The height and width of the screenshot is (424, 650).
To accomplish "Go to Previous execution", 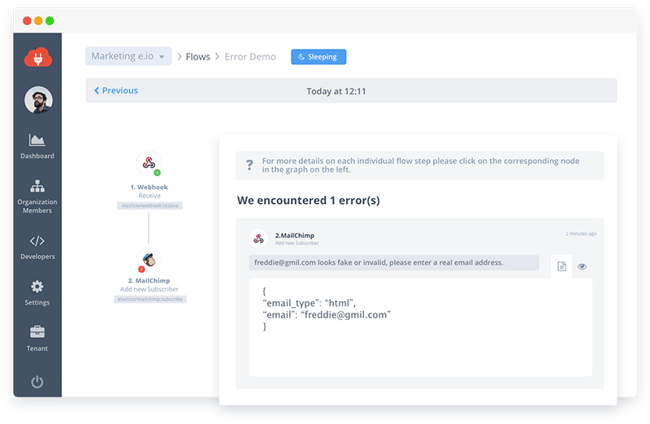I will (116, 90).
